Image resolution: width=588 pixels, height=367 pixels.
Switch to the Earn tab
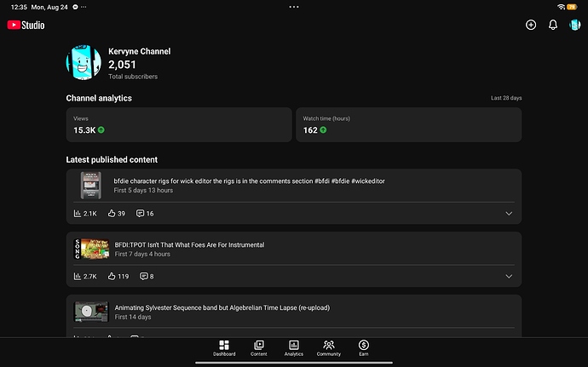click(x=363, y=348)
